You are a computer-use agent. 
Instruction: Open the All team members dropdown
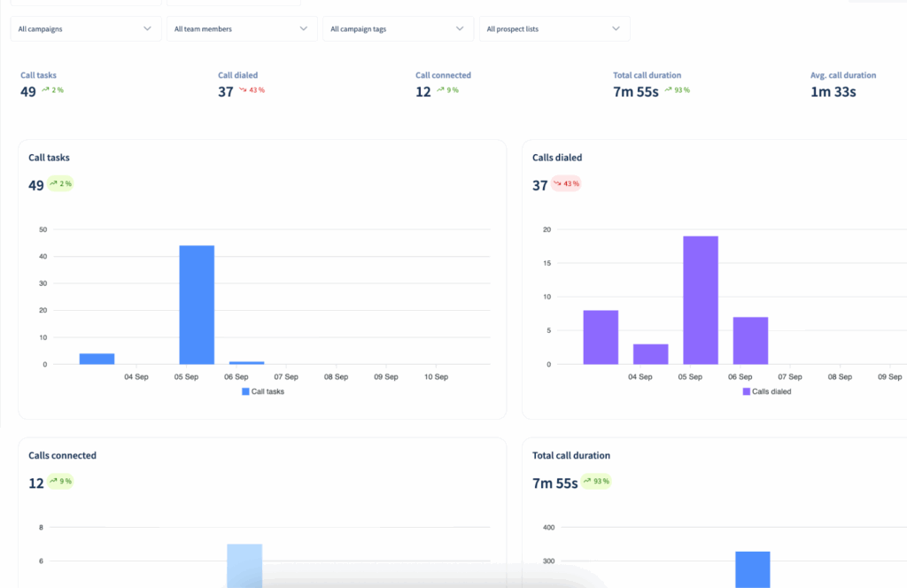point(242,29)
